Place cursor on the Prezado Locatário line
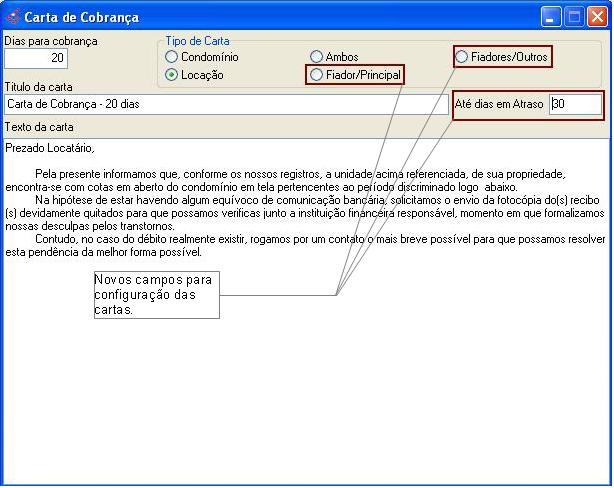 (x=50, y=149)
